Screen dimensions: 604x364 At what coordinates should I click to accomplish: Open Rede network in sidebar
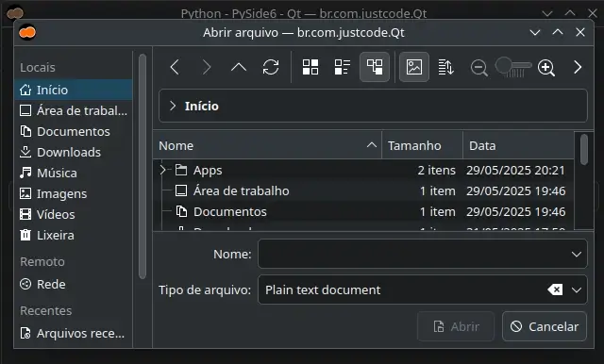tap(74, 285)
